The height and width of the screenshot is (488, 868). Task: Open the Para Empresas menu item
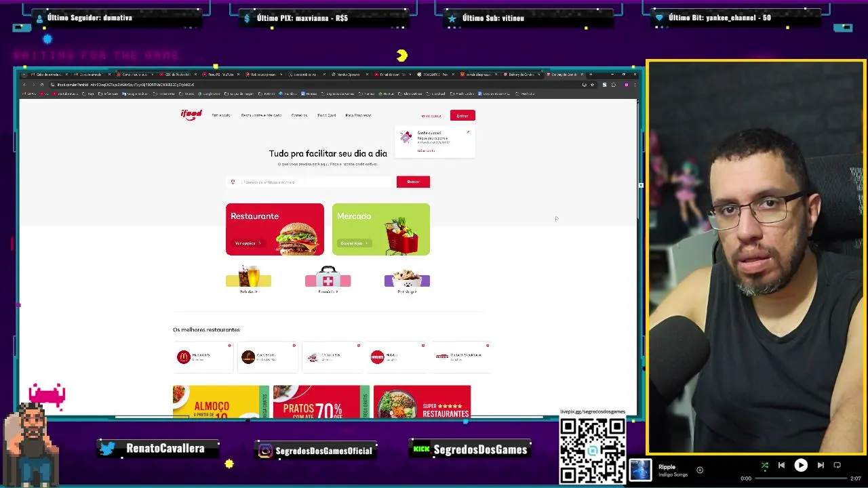click(358, 115)
